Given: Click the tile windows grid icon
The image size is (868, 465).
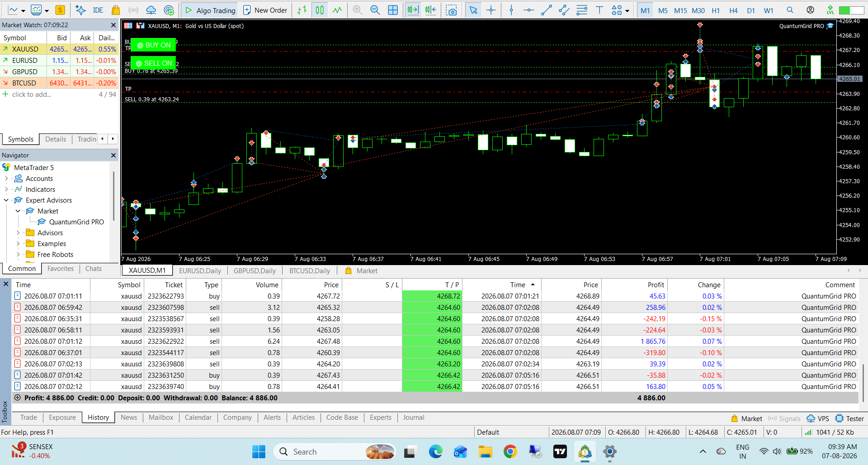Looking at the screenshot, I should pyautogui.click(x=393, y=10).
